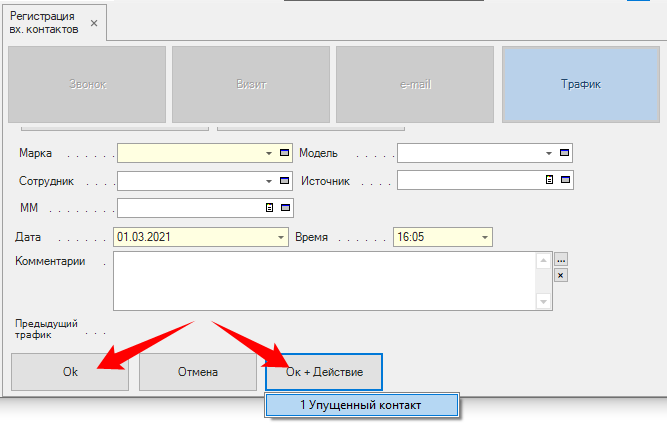This screenshot has height=424, width=667.
Task: Click the list icon inside ММ field
Action: tap(269, 208)
